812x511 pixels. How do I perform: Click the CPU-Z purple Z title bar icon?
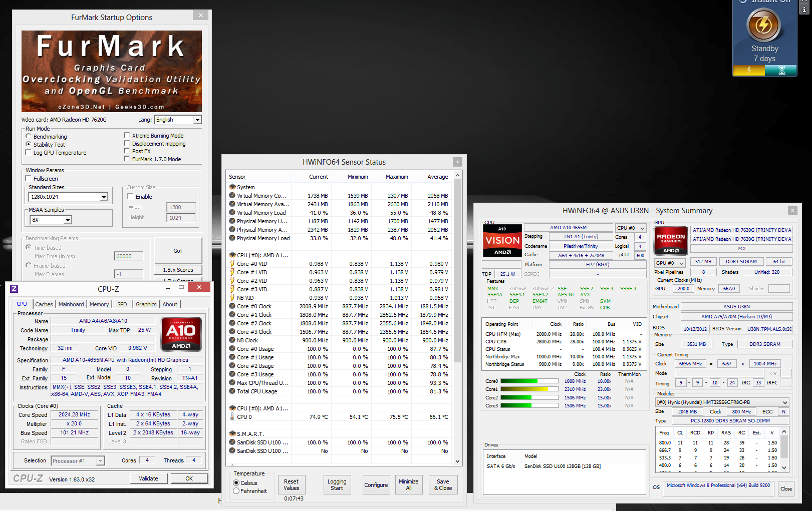(x=14, y=289)
